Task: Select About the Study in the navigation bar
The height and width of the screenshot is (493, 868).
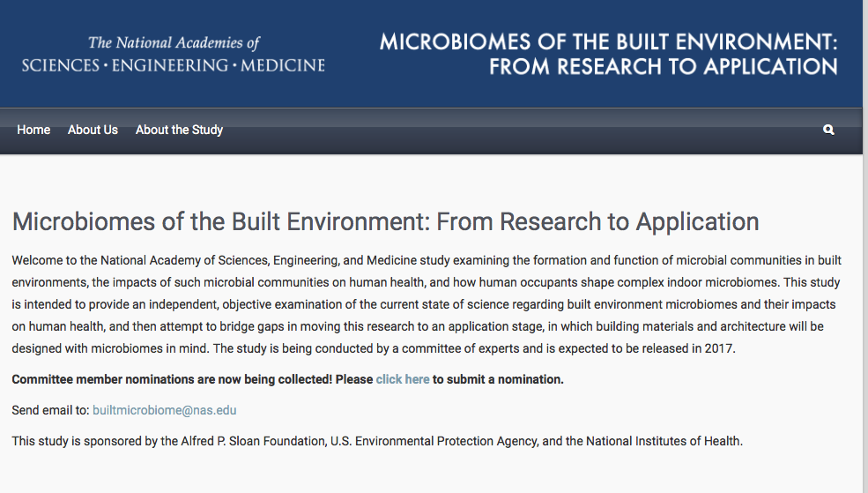Action: click(180, 130)
